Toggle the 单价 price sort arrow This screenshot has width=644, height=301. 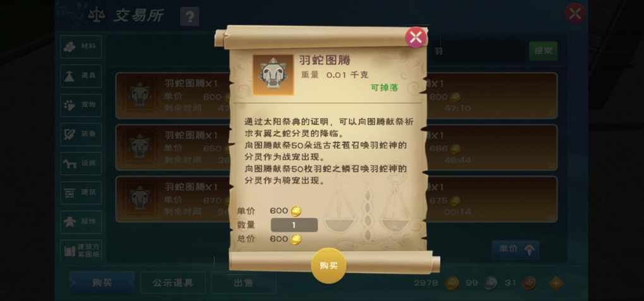click(x=515, y=249)
